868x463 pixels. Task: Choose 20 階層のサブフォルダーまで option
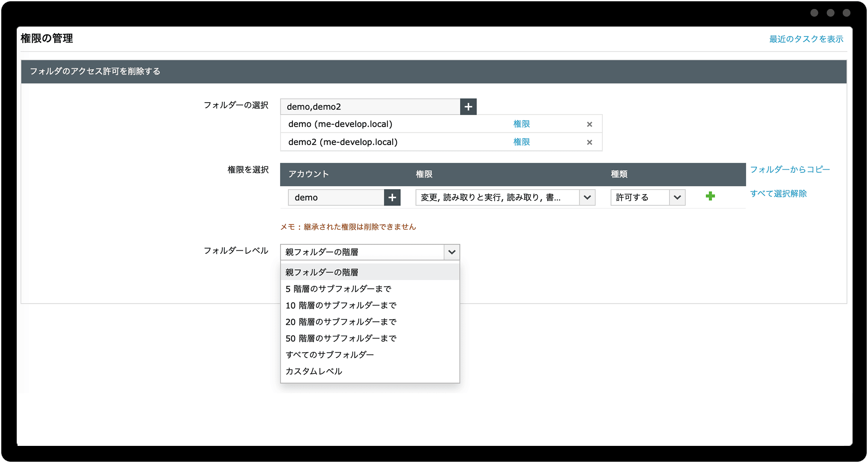pos(340,322)
